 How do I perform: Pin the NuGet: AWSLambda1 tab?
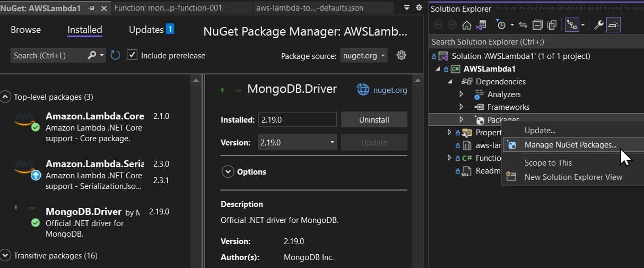coord(91,8)
